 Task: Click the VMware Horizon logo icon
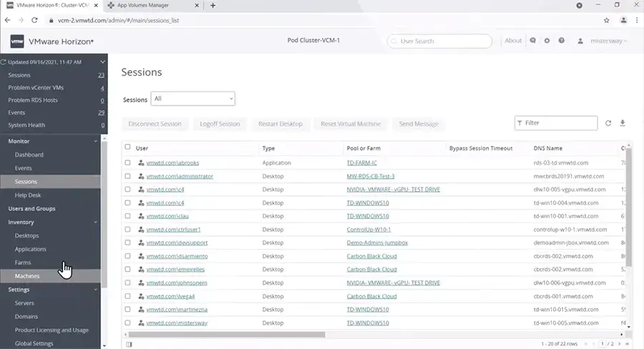pyautogui.click(x=17, y=41)
